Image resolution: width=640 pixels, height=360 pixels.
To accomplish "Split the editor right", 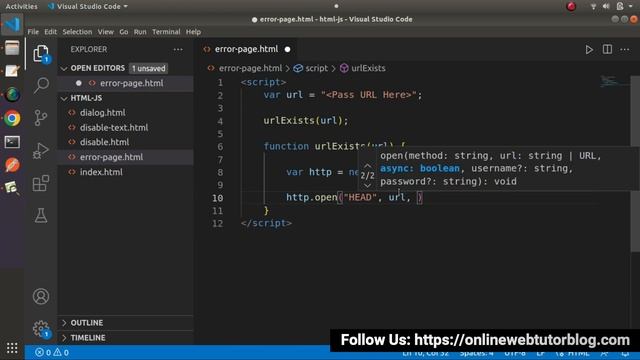I will 607,49.
